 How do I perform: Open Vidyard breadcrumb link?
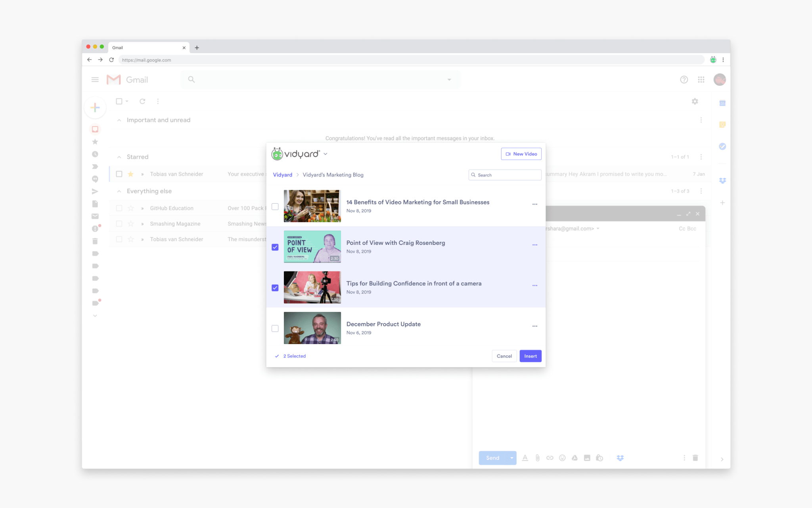(x=282, y=175)
